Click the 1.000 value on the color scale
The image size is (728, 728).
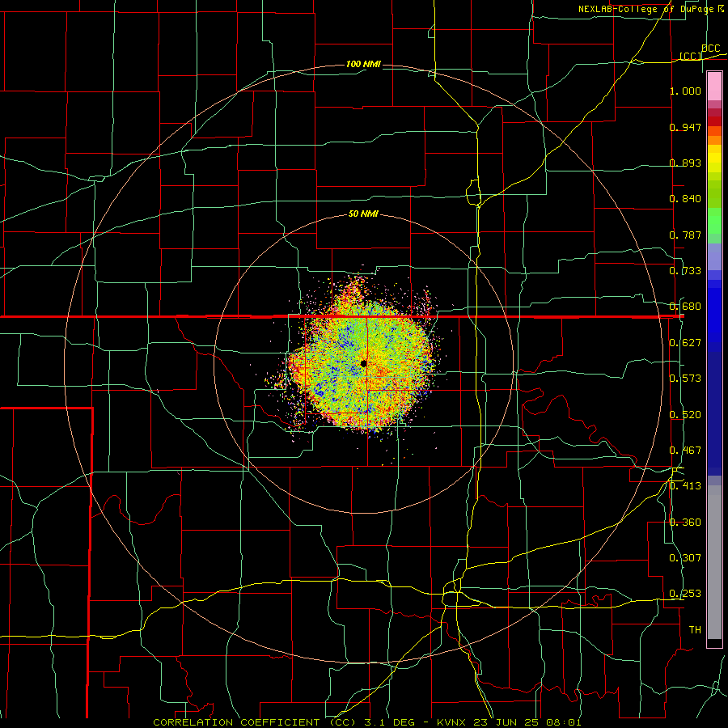click(x=685, y=91)
